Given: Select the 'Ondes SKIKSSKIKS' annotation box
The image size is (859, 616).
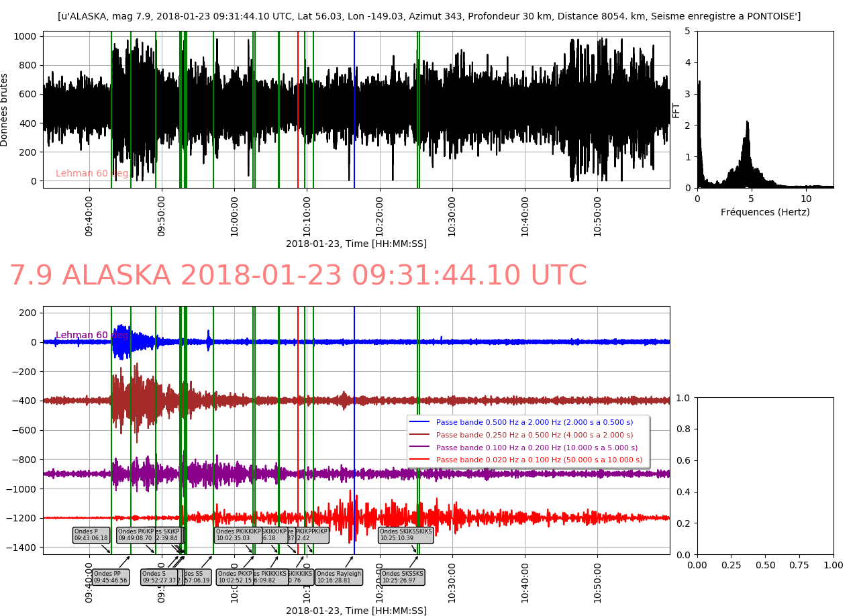Looking at the screenshot, I should (x=406, y=535).
